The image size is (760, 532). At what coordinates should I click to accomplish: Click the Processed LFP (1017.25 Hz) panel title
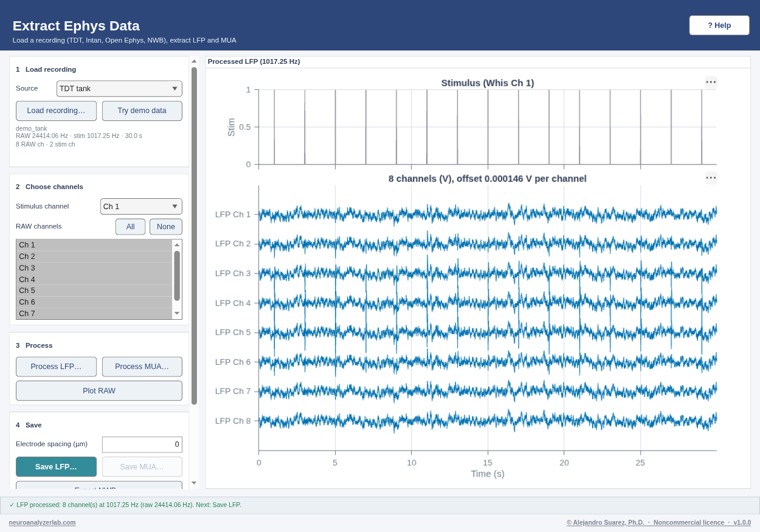[254, 61]
